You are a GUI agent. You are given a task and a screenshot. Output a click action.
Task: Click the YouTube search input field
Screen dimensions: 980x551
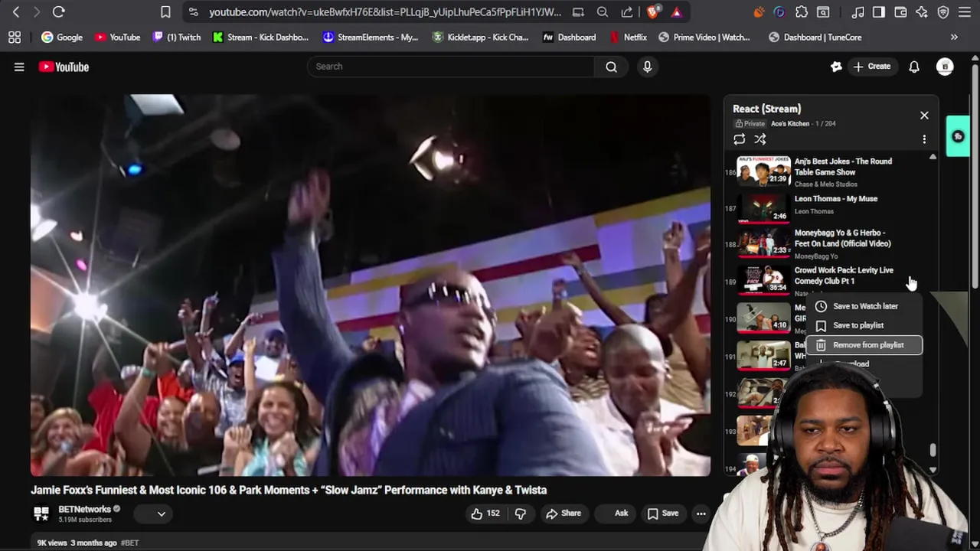450,67
